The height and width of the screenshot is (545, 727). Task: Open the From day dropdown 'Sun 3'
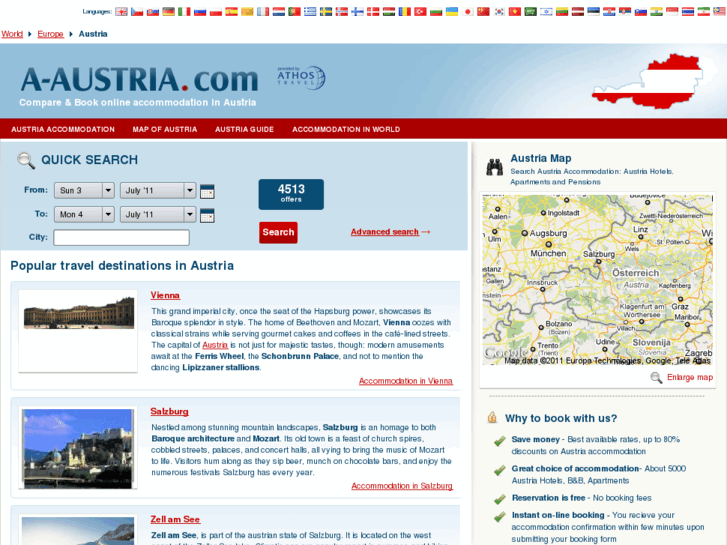(84, 190)
